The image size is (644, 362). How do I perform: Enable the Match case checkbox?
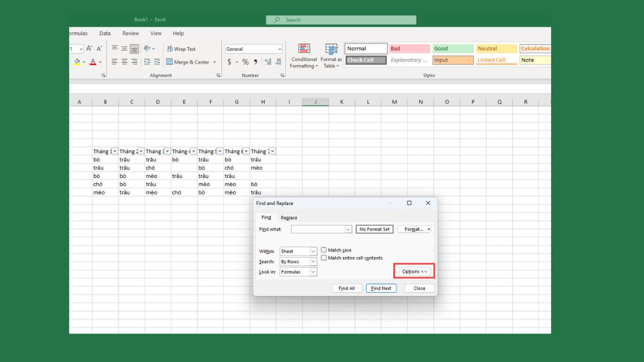[x=324, y=249]
